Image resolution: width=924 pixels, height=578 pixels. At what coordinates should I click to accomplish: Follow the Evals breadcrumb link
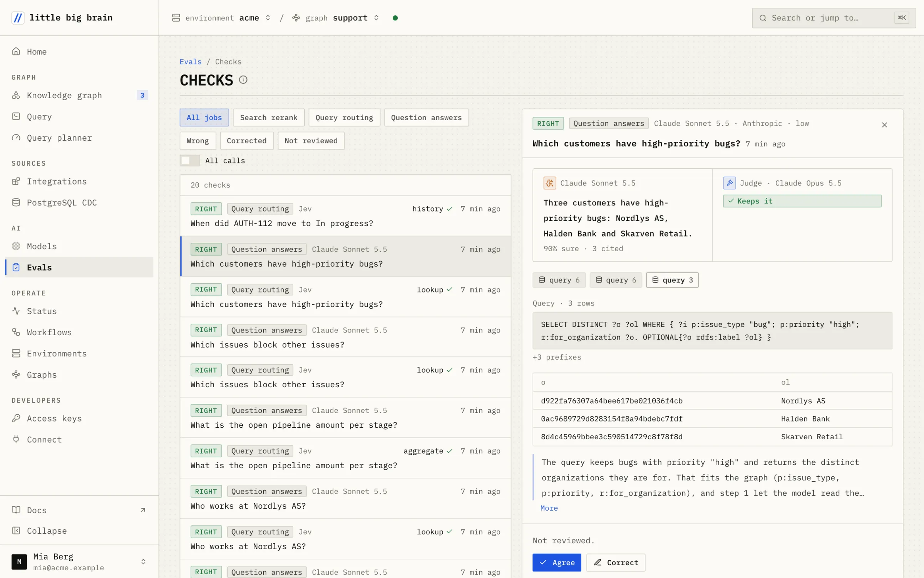click(191, 62)
